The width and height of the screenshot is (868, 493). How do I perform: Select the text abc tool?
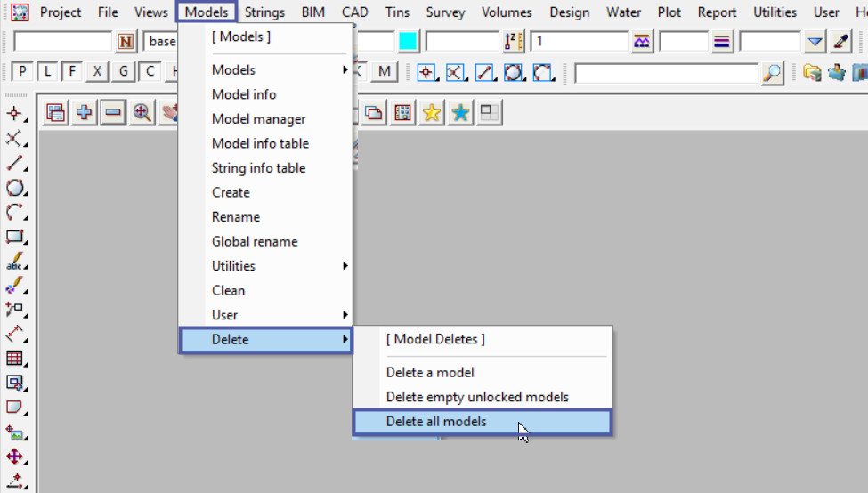pyautogui.click(x=14, y=263)
